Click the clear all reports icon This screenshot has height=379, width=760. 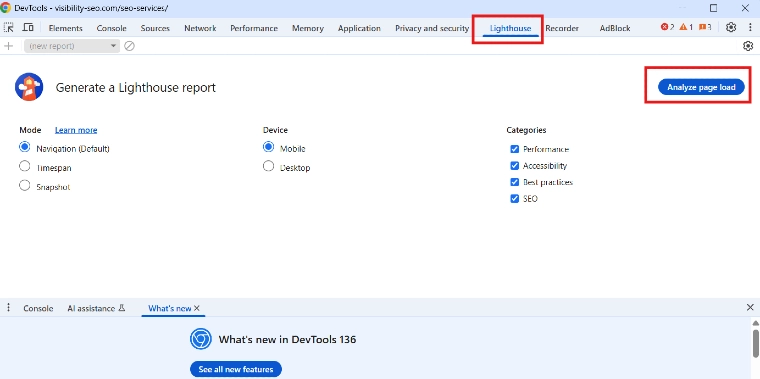coord(129,46)
